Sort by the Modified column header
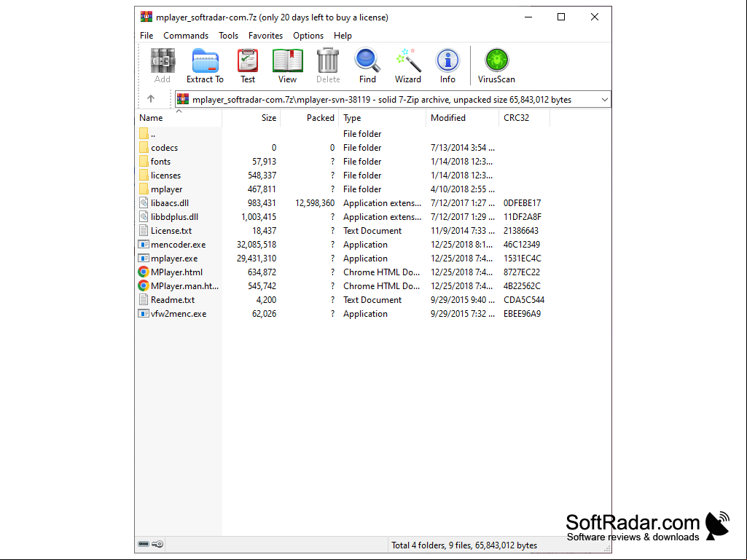The image size is (747, 560). click(x=462, y=118)
